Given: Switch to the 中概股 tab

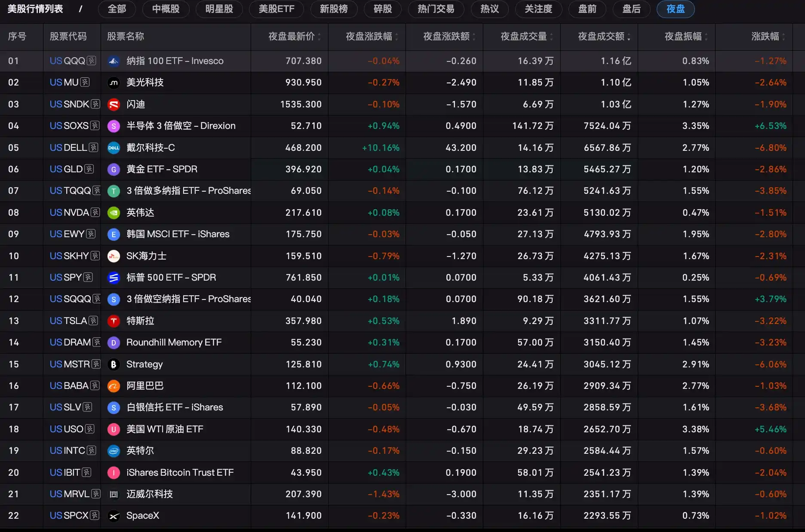Looking at the screenshot, I should pos(166,9).
